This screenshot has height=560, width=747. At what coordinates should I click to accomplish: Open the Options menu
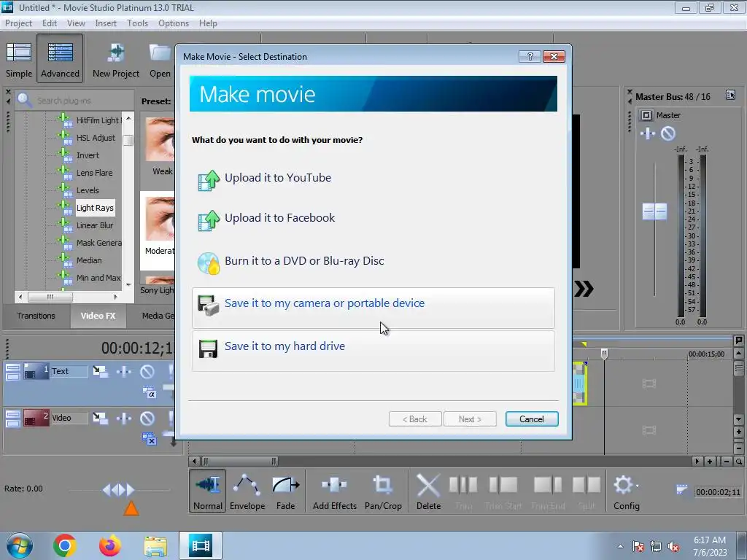click(x=174, y=23)
